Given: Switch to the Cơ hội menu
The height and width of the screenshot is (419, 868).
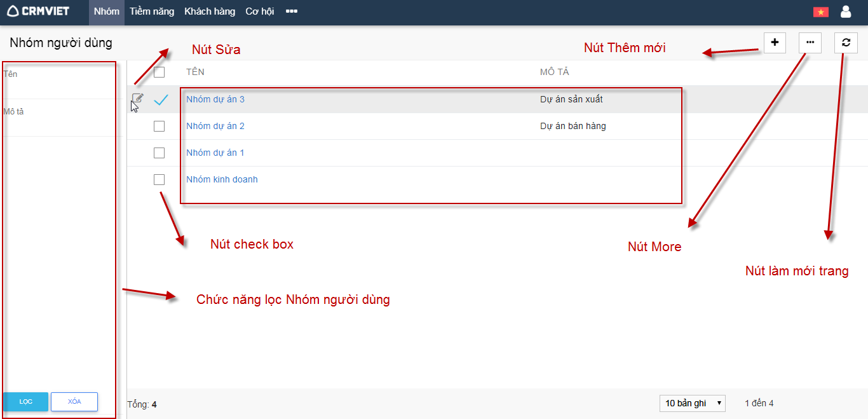Looking at the screenshot, I should tap(259, 11).
